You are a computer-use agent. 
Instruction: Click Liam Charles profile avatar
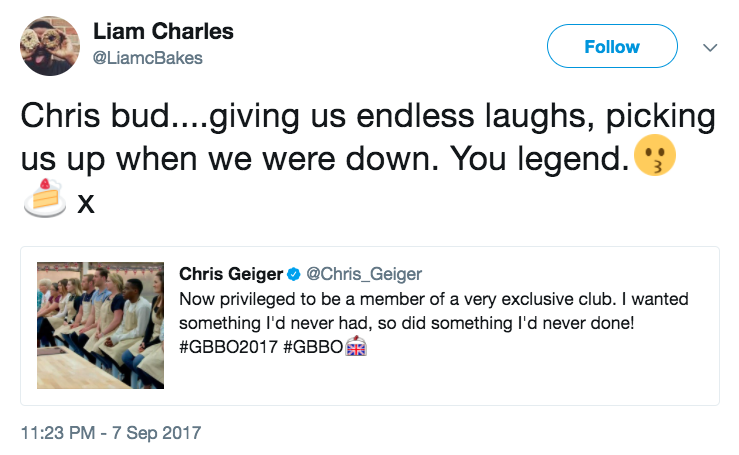[x=50, y=46]
